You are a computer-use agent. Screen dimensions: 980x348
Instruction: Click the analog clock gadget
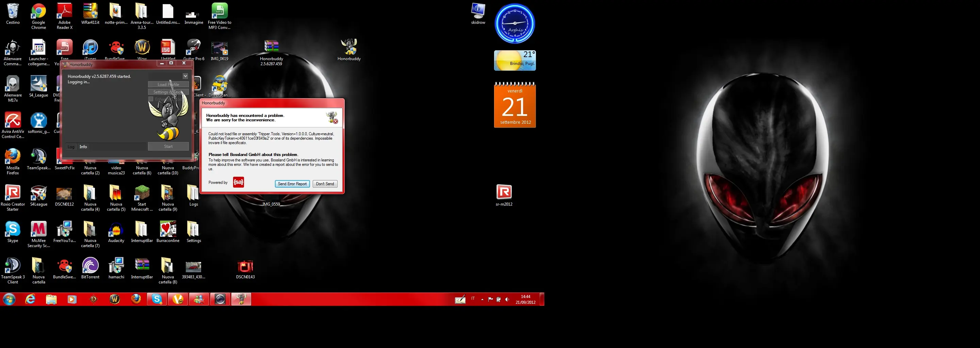[x=515, y=23]
